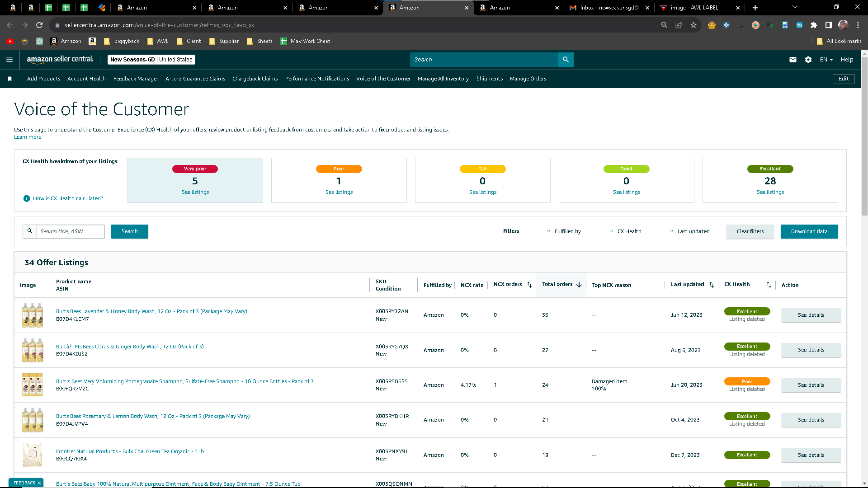Open Manage All Inventory

(x=443, y=79)
